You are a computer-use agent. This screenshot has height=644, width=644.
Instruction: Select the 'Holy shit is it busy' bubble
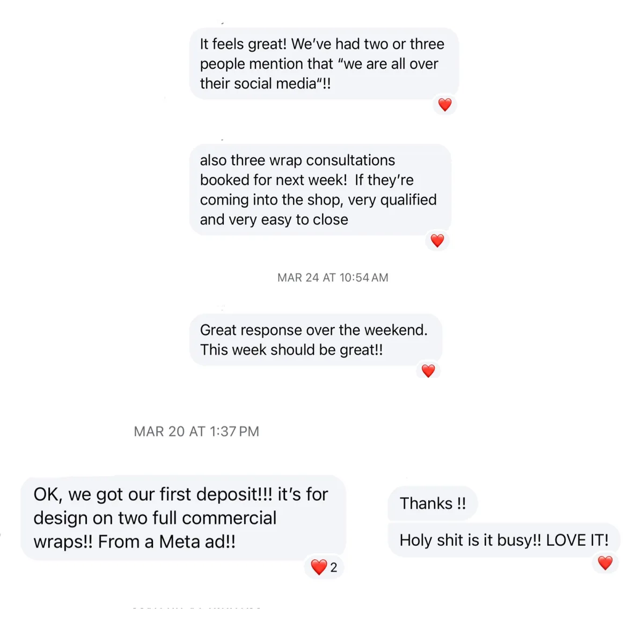(504, 540)
